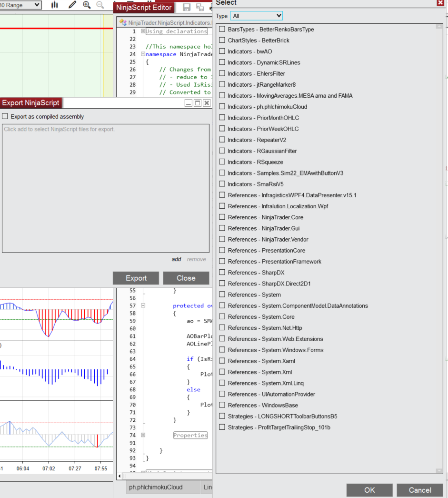Click the text References - System.Net.Http

coord(265,328)
